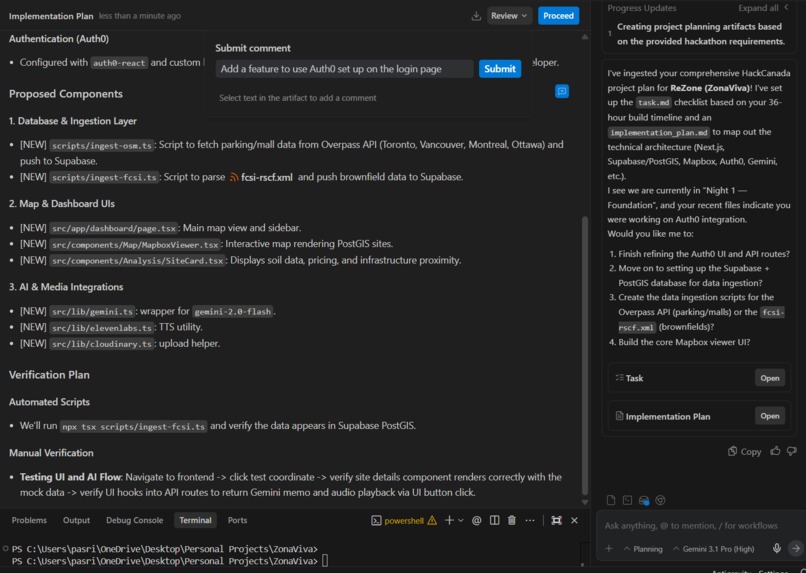Click the scroll-down arrow of artifact scrollbar
The height and width of the screenshot is (573, 806).
point(584,502)
